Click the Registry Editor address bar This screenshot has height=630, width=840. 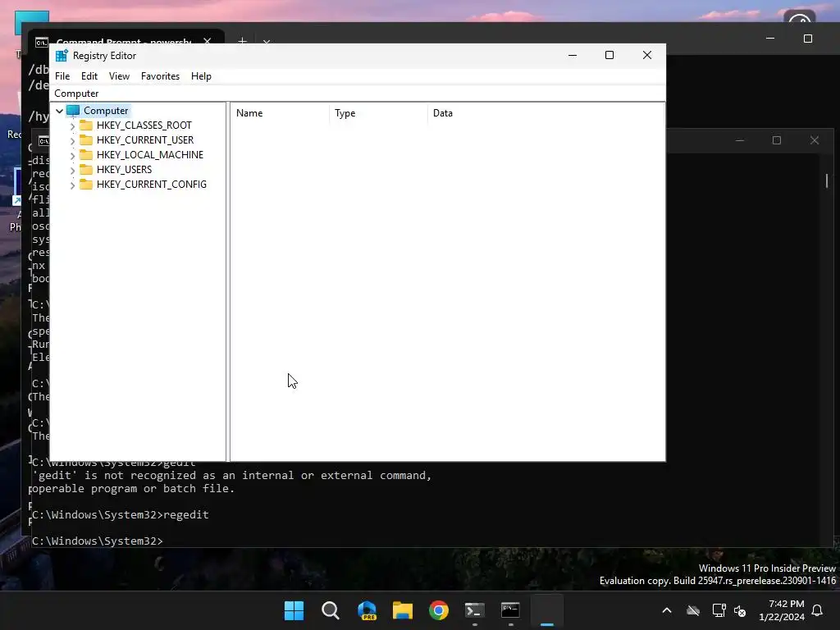coord(358,94)
